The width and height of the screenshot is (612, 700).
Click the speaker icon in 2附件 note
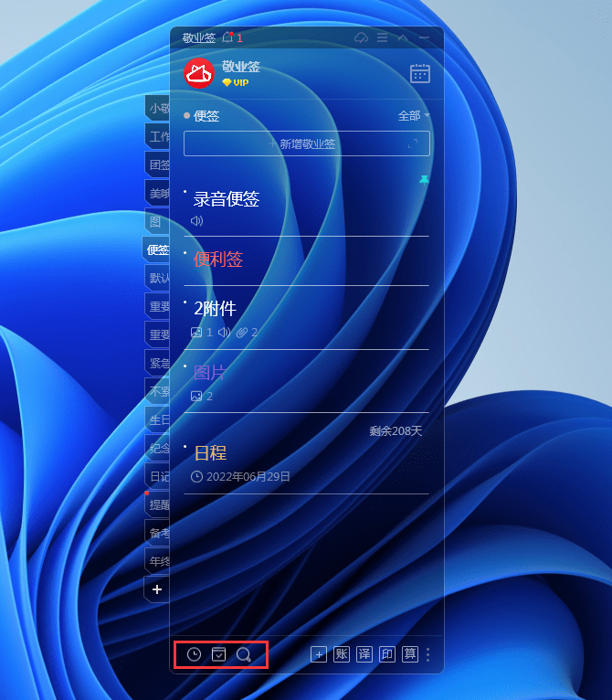pos(224,332)
